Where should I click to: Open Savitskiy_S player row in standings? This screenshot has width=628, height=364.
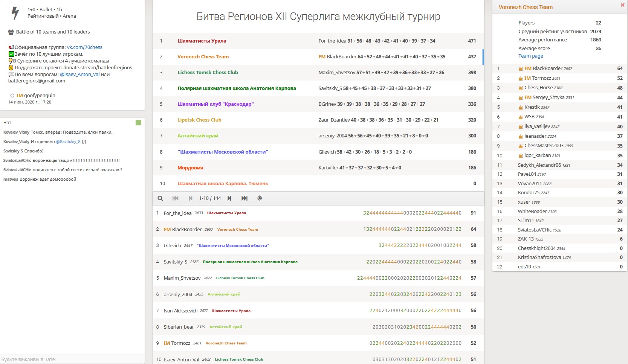pos(318,262)
